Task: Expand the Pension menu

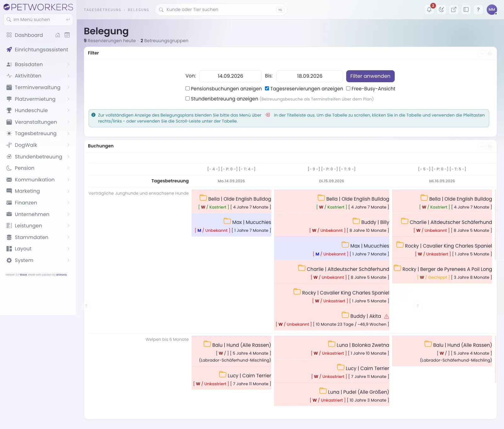Action: coord(38,168)
